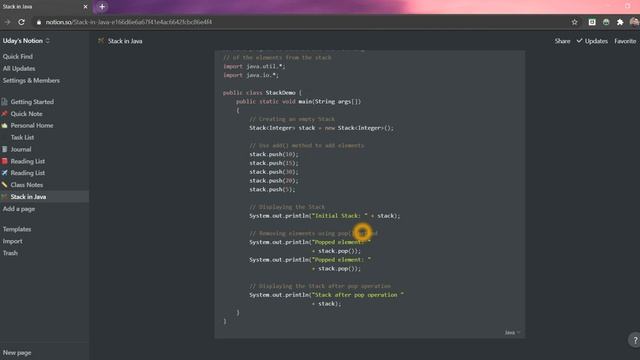Create a New page at bottom
The width and height of the screenshot is (640, 360).
[17, 352]
